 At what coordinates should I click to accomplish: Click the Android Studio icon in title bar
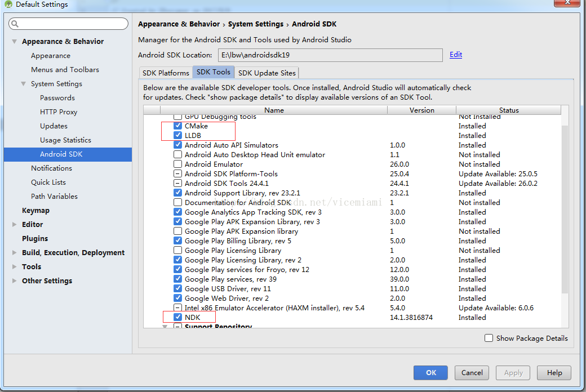click(x=8, y=5)
